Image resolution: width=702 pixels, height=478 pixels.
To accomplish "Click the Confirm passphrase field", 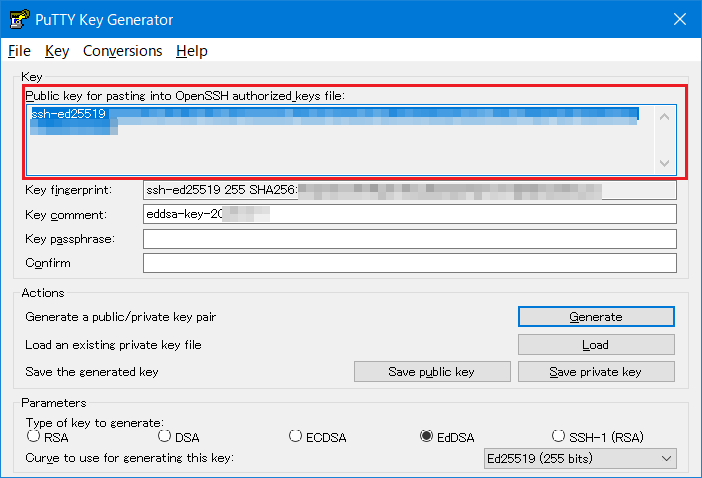I will (409, 263).
